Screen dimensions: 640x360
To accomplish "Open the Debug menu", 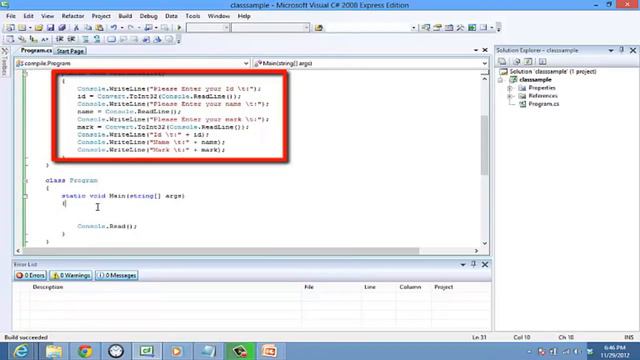I will coord(149,16).
